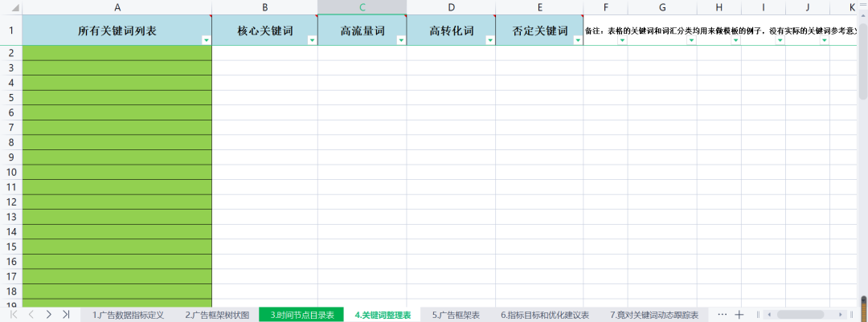Select row 18 header
This screenshot has width=868, height=322.
[x=11, y=292]
